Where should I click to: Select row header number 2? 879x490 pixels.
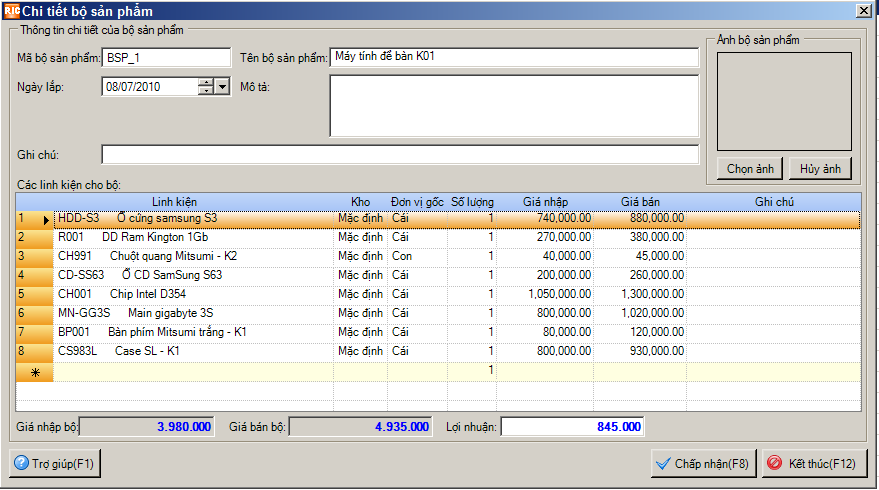coord(35,238)
